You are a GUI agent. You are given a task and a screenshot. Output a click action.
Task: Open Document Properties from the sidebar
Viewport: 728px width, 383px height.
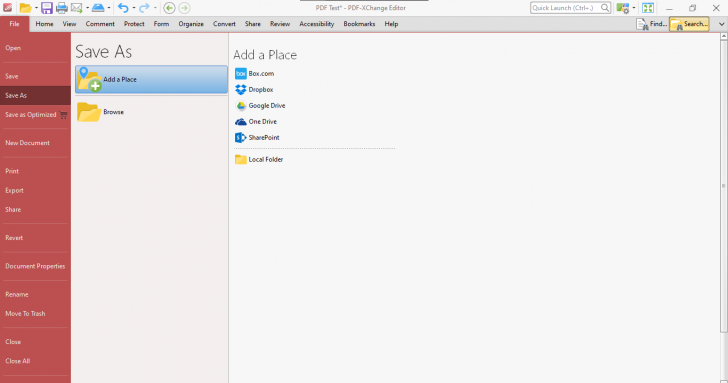[35, 266]
